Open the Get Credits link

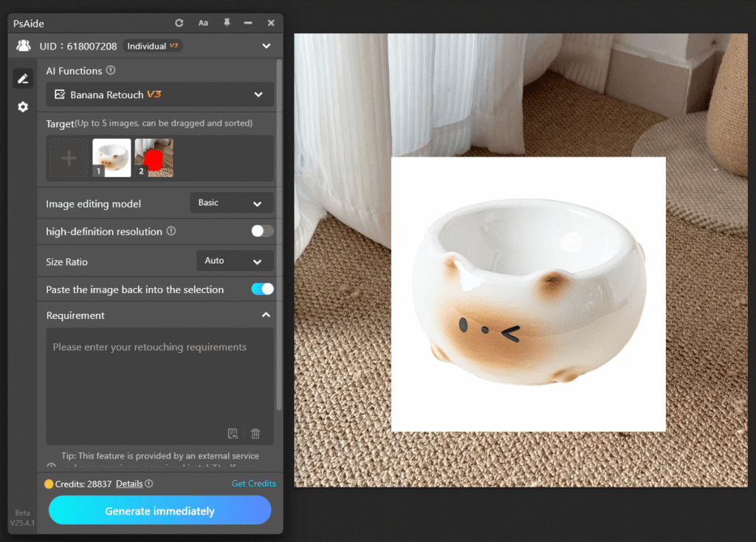(253, 484)
